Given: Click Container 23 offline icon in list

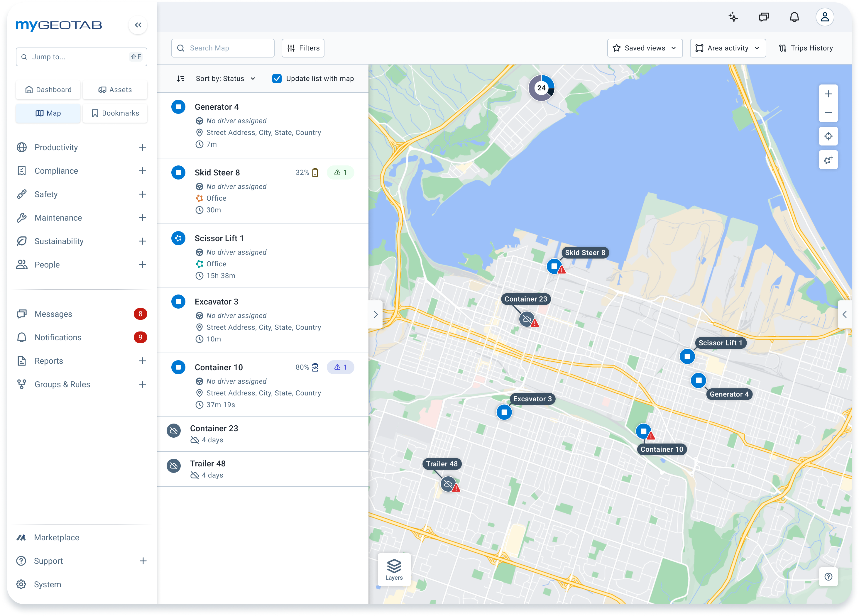Looking at the screenshot, I should point(173,431).
